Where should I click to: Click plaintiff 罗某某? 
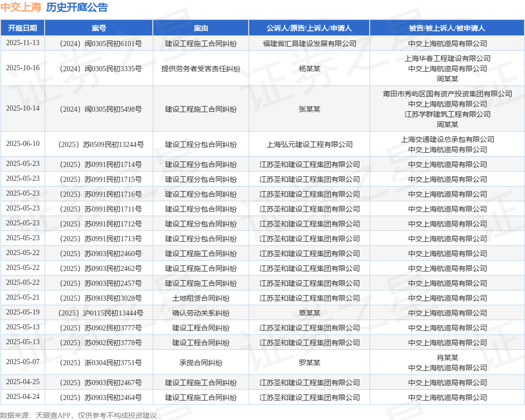[x=309, y=363]
